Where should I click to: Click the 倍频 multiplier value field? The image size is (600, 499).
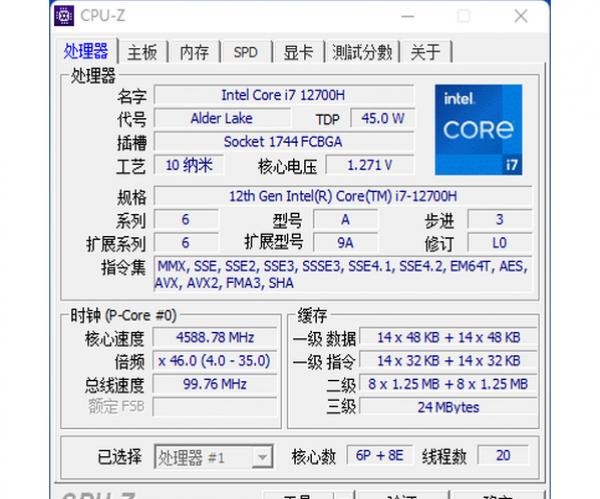[215, 361]
